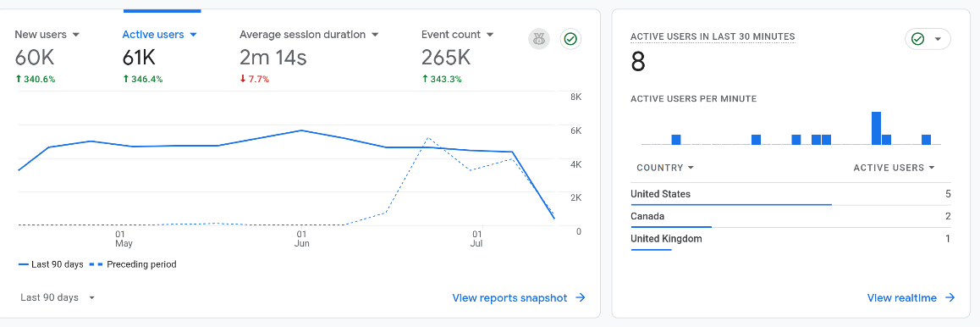Click the tallest bar in per-minute chart

pos(876,128)
